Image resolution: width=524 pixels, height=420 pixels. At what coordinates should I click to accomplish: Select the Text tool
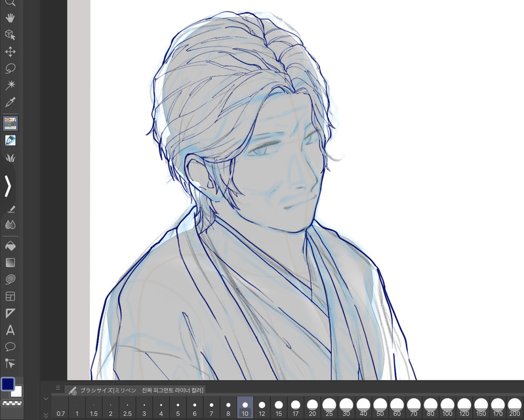10,330
